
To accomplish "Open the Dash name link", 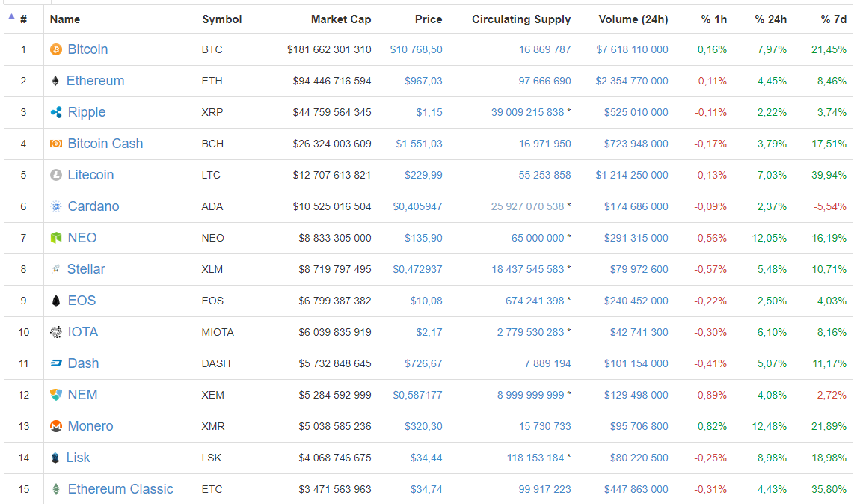I will pos(84,363).
